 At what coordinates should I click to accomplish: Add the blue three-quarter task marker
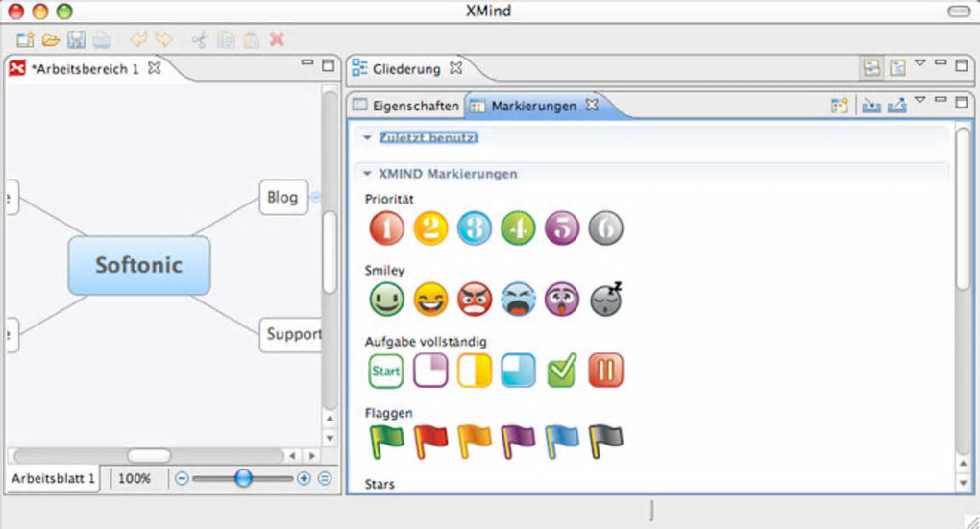[x=518, y=371]
